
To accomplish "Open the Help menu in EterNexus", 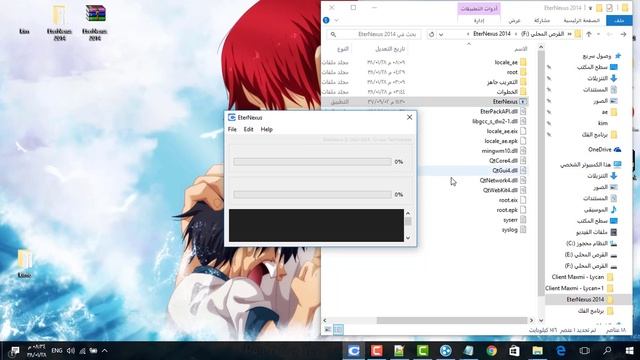I will [267, 129].
